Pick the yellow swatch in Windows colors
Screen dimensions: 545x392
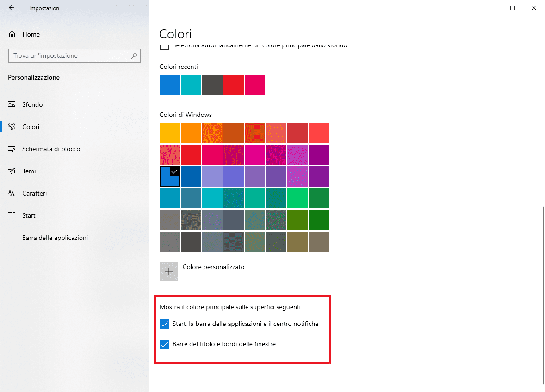click(x=170, y=133)
